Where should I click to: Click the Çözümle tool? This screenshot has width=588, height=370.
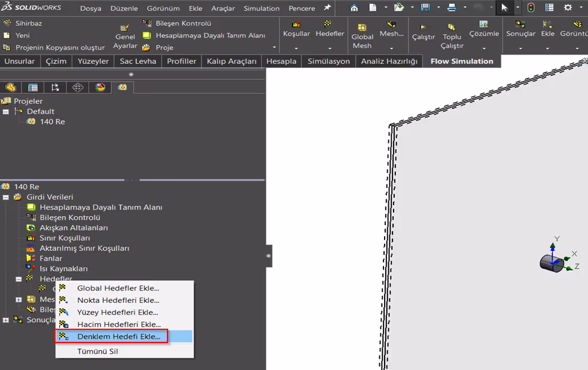click(x=484, y=29)
